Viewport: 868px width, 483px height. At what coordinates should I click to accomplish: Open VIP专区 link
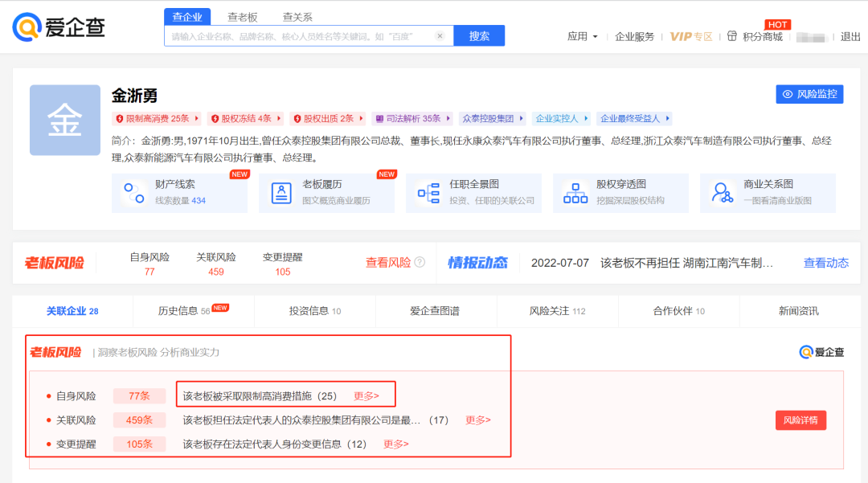pos(691,36)
